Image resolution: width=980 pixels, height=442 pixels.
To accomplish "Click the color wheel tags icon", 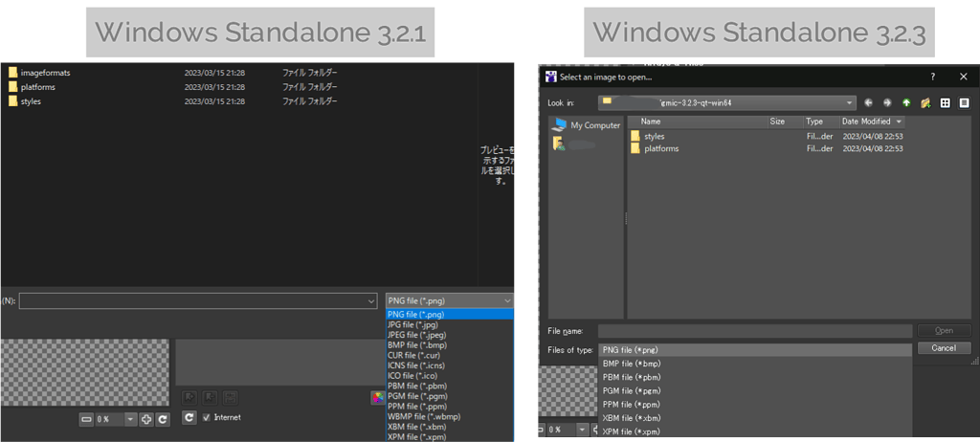I will 377,398.
